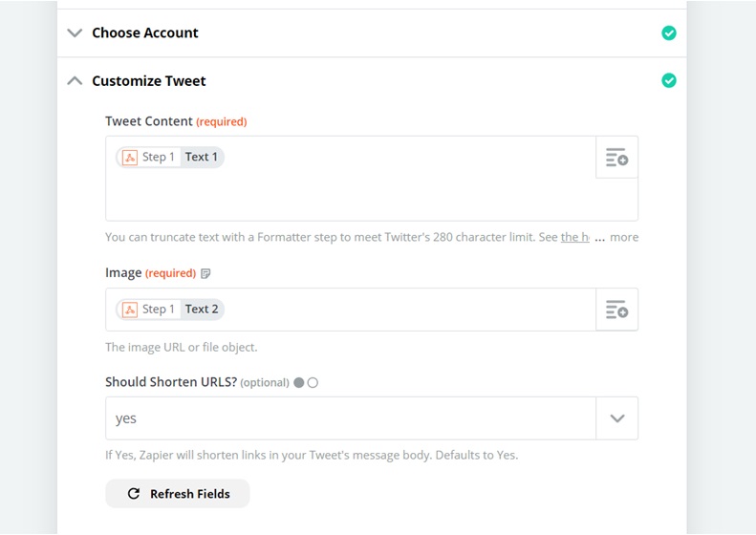Select the empty circle beside Should Shorten URLS
This screenshot has height=535, width=756.
tap(313, 383)
